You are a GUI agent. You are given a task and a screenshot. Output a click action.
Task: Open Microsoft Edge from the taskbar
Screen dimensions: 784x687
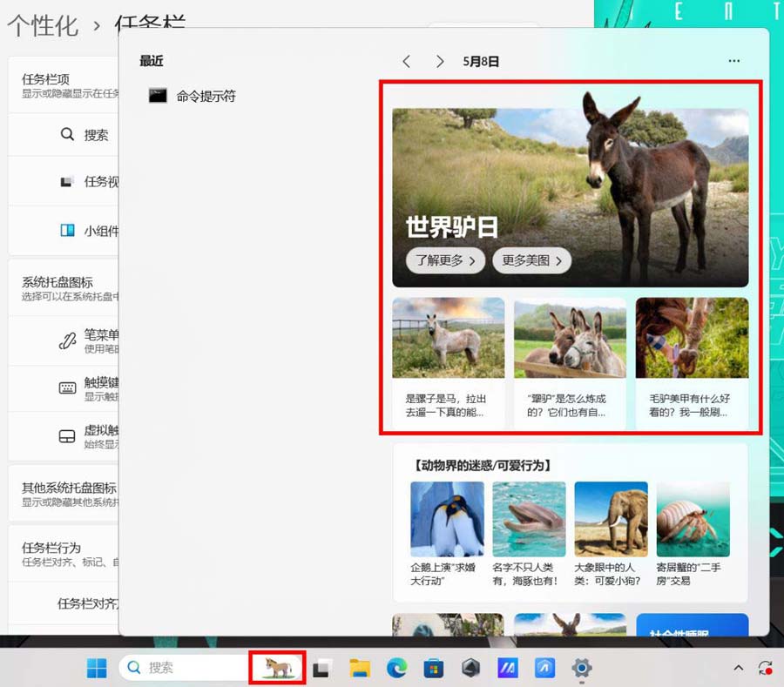396,668
